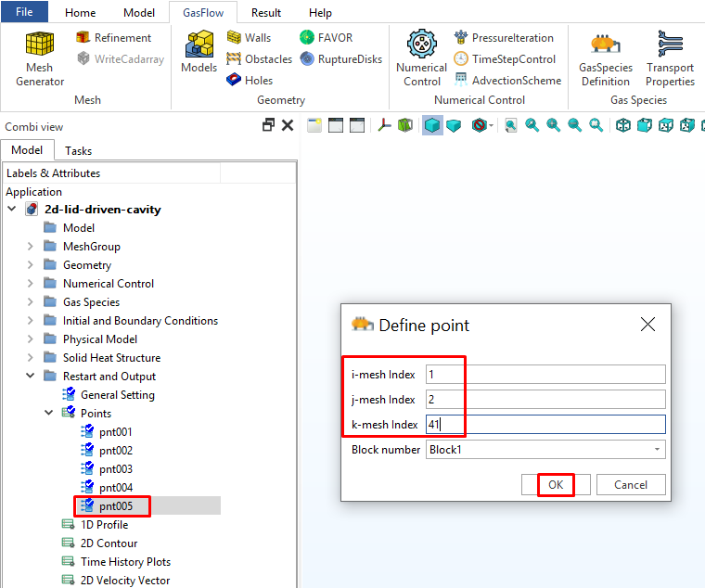Select the 2D Contour output item
705x588 pixels.
pyautogui.click(x=109, y=543)
